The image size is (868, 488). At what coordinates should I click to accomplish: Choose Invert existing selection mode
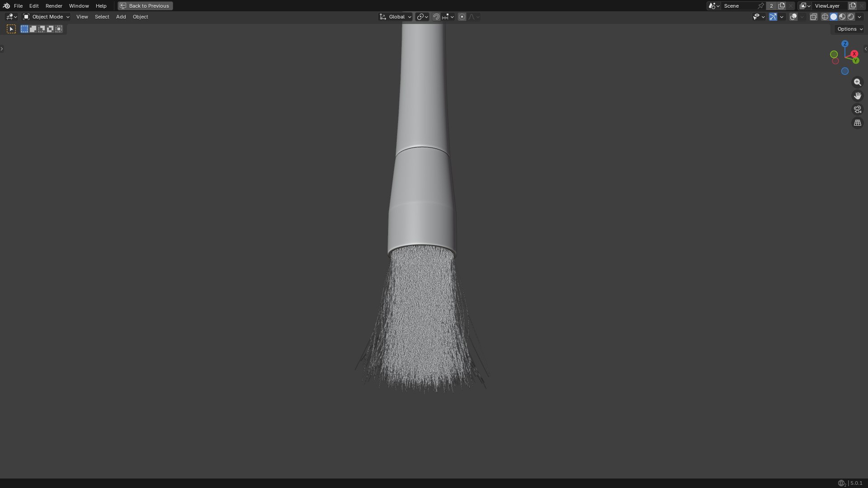pos(50,29)
